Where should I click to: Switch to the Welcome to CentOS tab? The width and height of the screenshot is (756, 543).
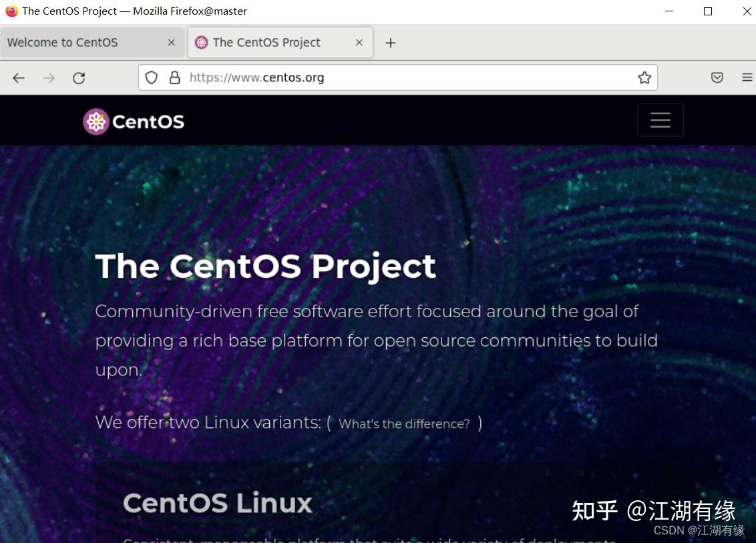(80, 42)
